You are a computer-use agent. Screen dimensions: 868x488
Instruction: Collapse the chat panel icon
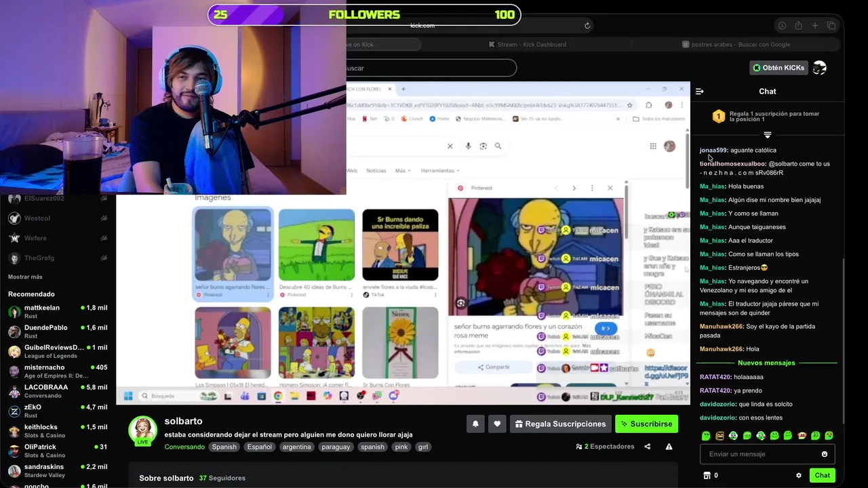[700, 91]
